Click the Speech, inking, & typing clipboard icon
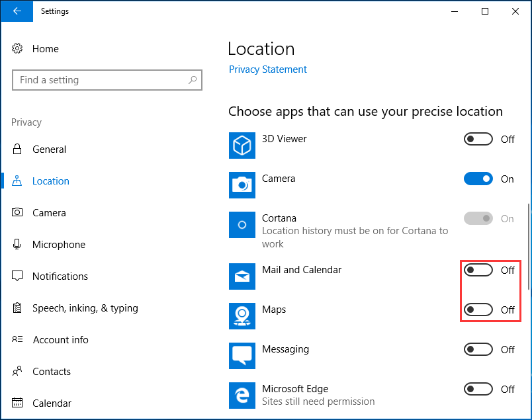Viewport: 532px width, 420px height. (x=17, y=308)
